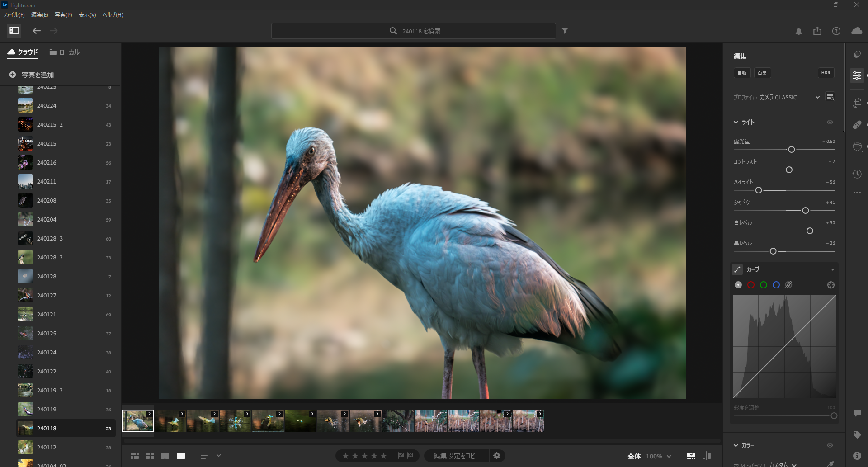Toggle show original before/after icon

click(707, 456)
